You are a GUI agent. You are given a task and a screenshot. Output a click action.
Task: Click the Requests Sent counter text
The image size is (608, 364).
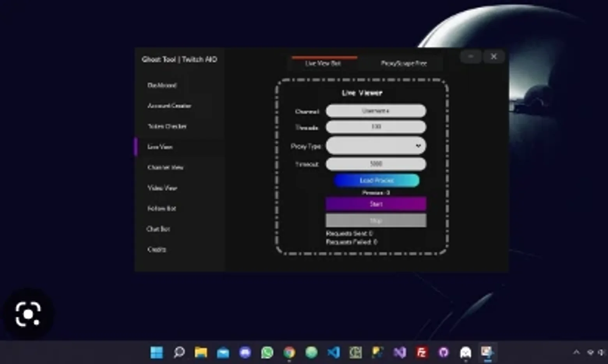[x=349, y=234]
